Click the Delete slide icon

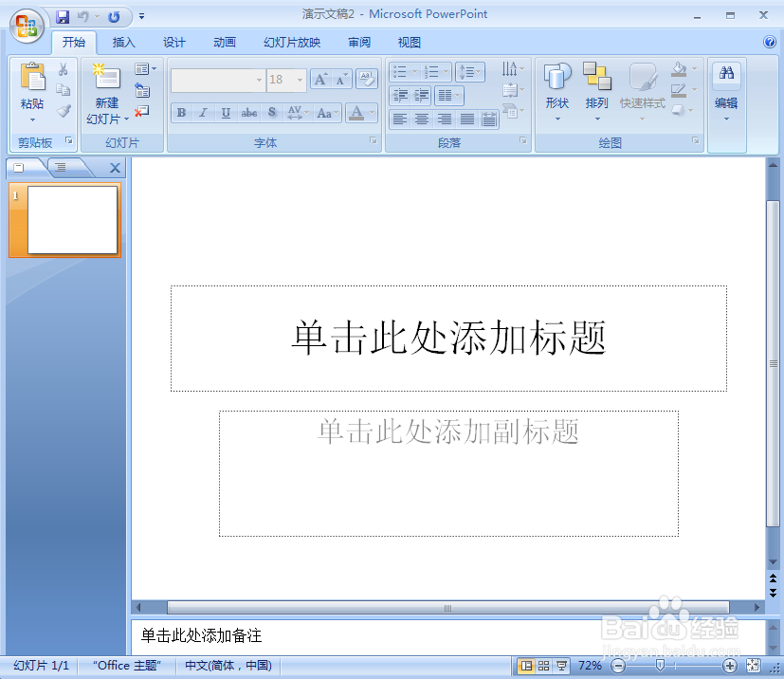tap(142, 111)
